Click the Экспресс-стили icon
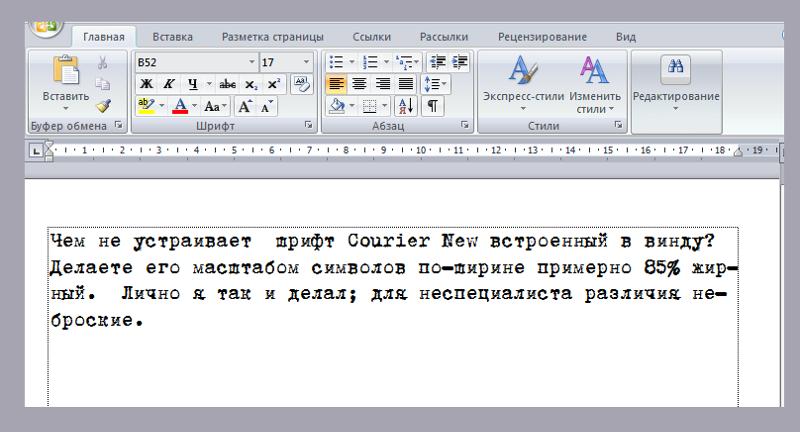The width and height of the screenshot is (800, 432). [523, 71]
